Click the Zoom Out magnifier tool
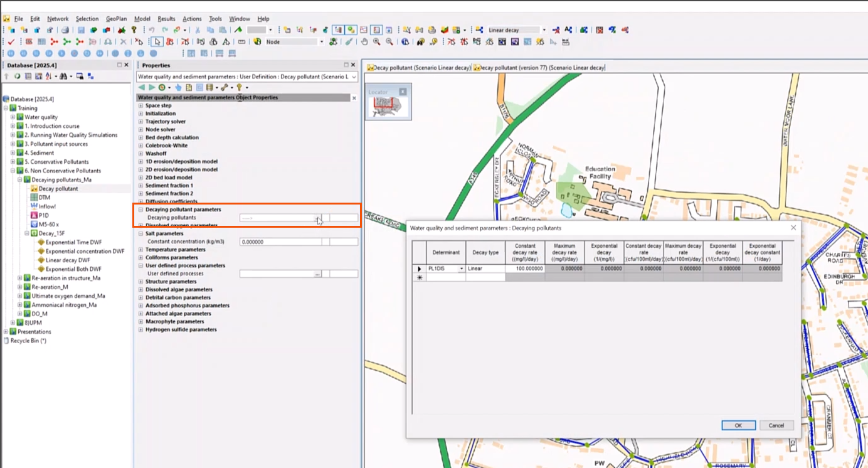 388,41
